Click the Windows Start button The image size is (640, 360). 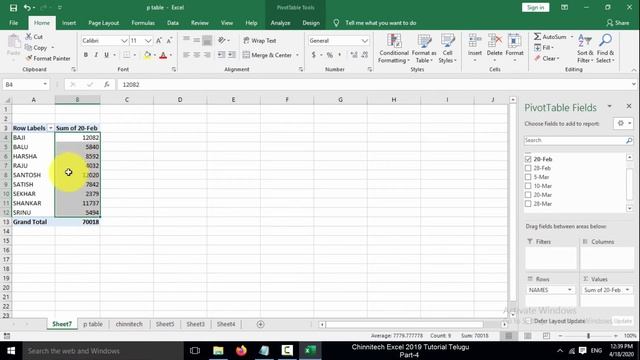pyautogui.click(x=11, y=351)
